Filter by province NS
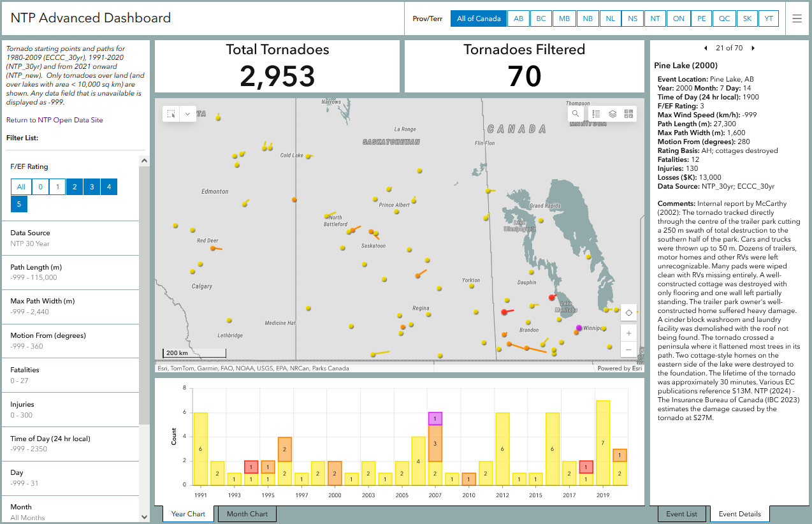812x524 pixels. 632,18
